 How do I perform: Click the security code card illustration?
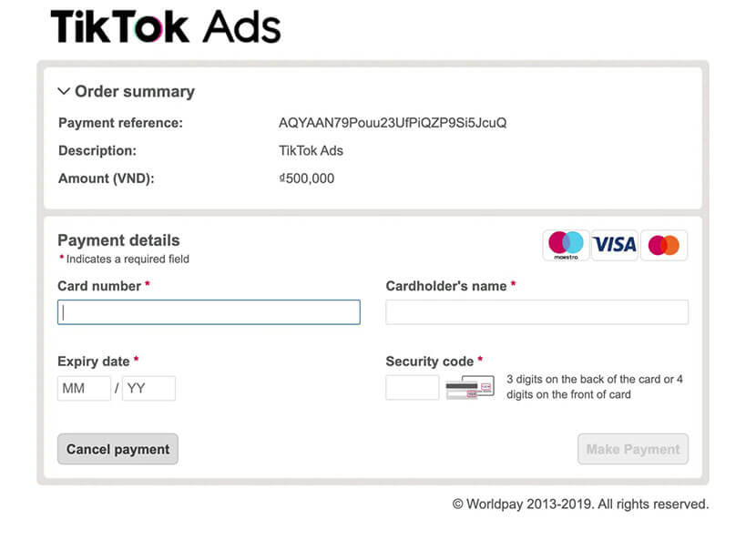click(470, 388)
